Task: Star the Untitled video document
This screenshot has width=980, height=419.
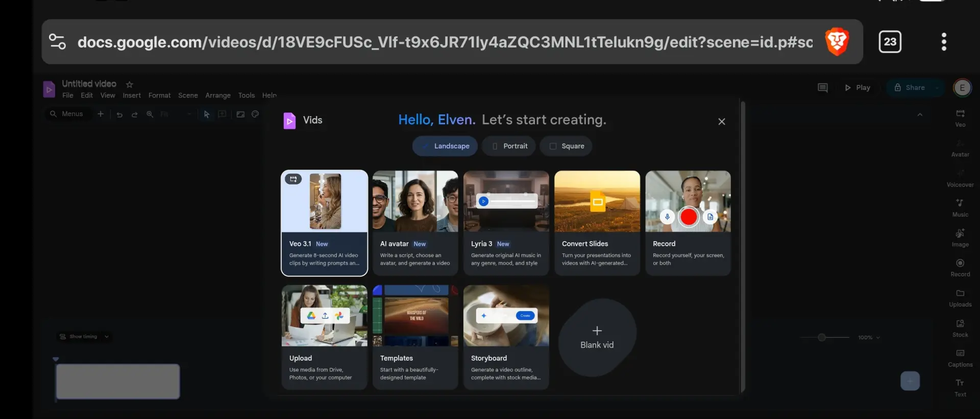Action: (x=130, y=84)
